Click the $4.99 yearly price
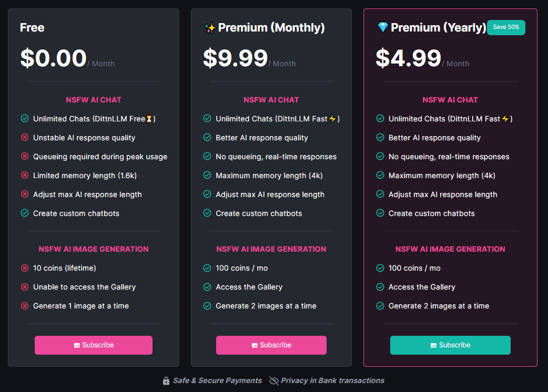 coord(408,58)
